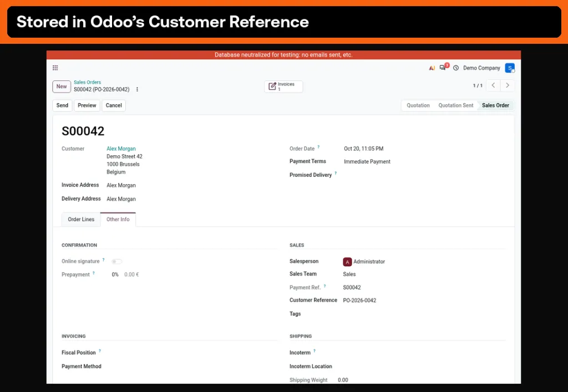Screen dimensions: 568x392
Task: Open the Alex Morgan customer link
Action: pyautogui.click(x=121, y=149)
